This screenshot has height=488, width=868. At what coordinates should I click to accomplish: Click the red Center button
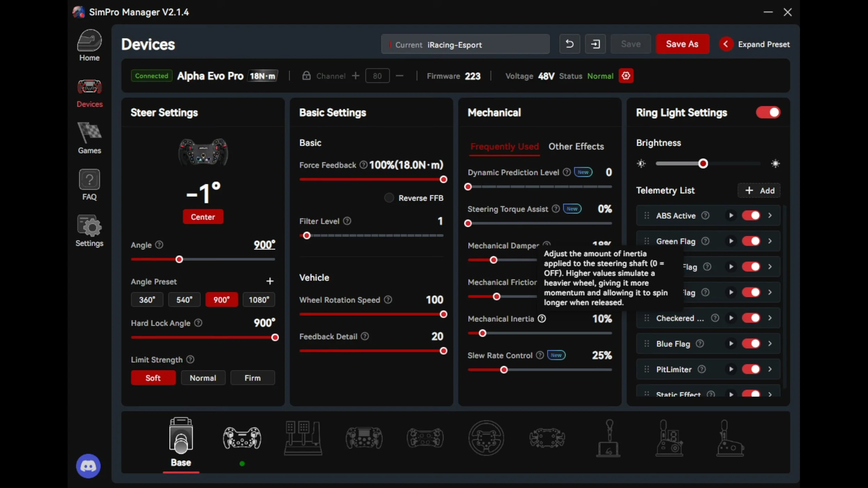click(203, 217)
